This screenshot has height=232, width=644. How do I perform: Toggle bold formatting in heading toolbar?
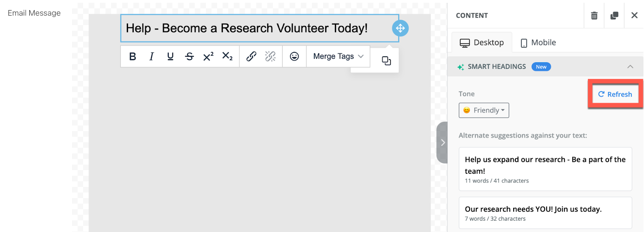(132, 57)
